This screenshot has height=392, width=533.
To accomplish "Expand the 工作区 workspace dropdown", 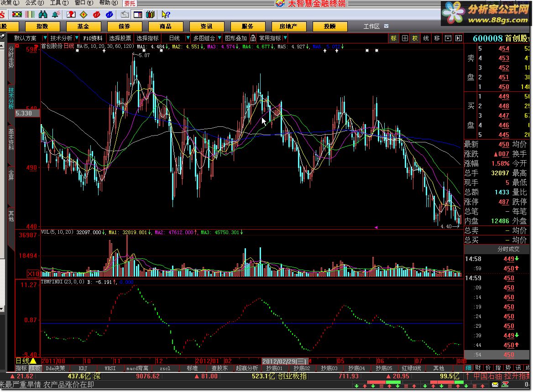I will [x=387, y=26].
